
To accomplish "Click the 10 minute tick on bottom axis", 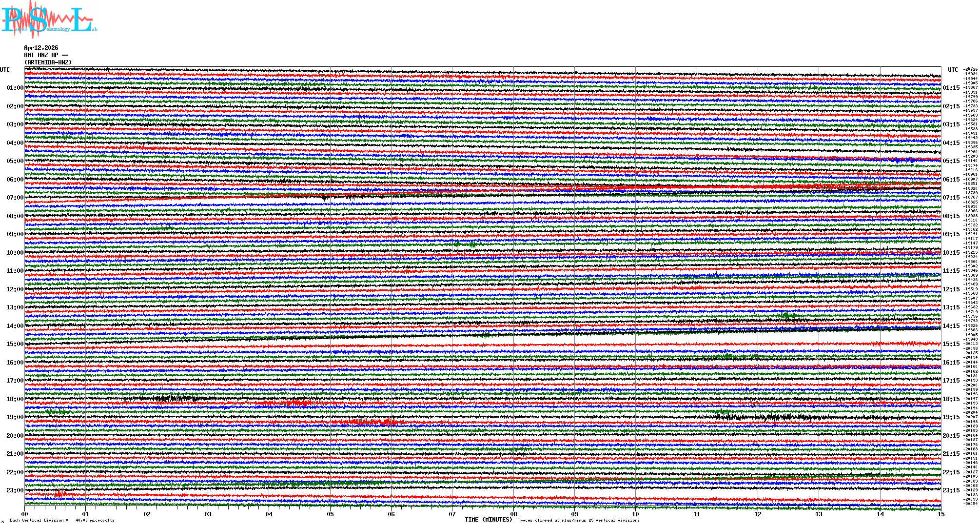I will coord(635,514).
